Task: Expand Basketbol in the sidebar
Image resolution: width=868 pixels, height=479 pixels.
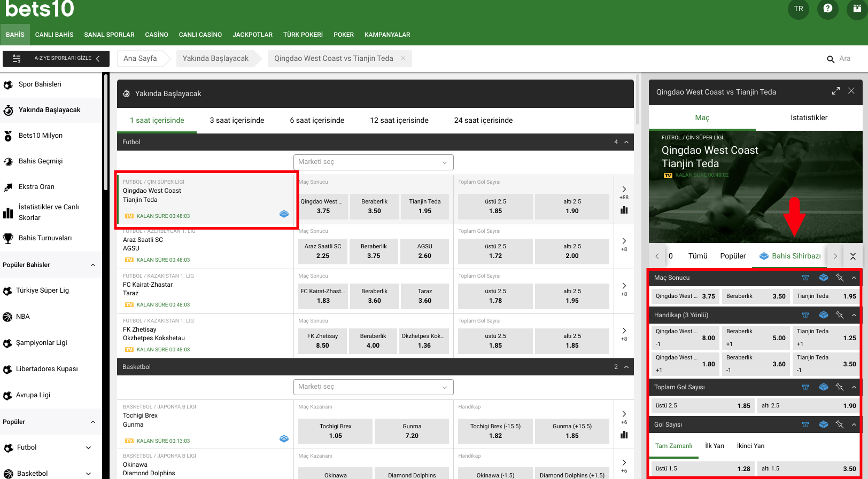Action: pos(89,474)
